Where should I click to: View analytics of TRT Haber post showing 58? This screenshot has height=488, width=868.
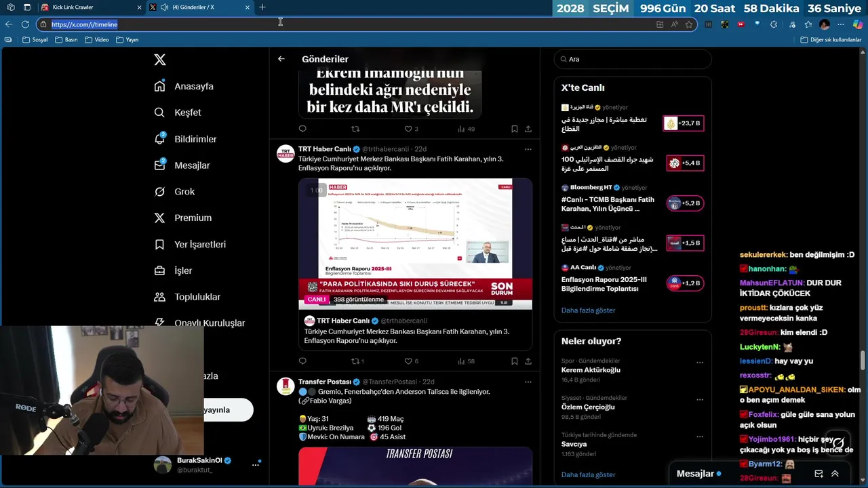pyautogui.click(x=466, y=361)
